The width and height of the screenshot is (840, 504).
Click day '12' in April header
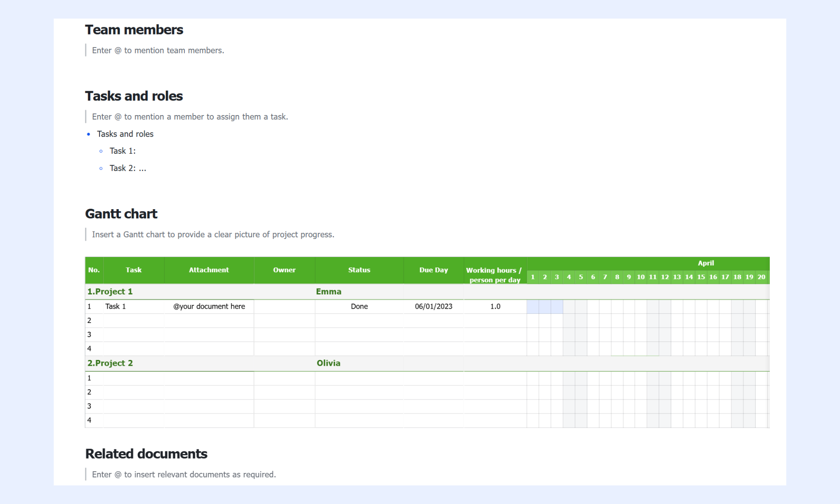click(x=665, y=277)
